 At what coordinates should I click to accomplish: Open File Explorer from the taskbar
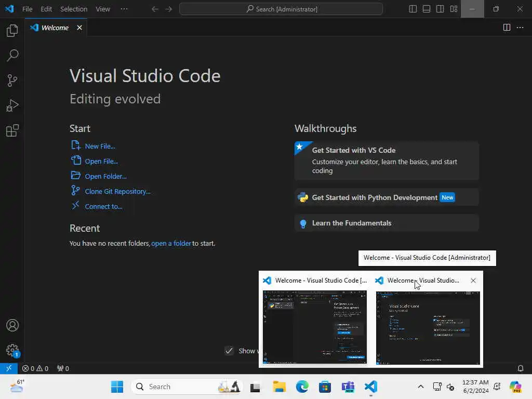click(x=279, y=387)
